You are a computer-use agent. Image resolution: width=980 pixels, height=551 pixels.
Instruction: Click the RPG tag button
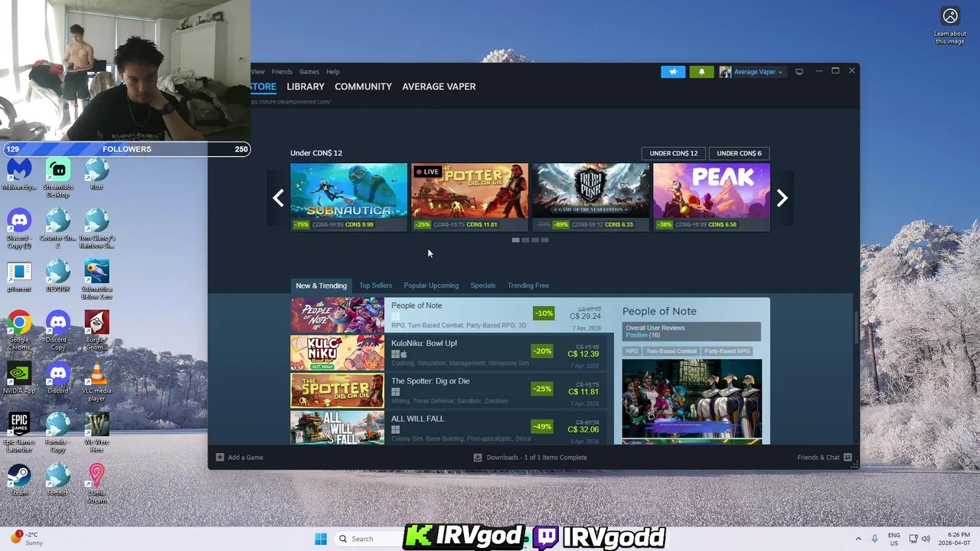pyautogui.click(x=632, y=351)
